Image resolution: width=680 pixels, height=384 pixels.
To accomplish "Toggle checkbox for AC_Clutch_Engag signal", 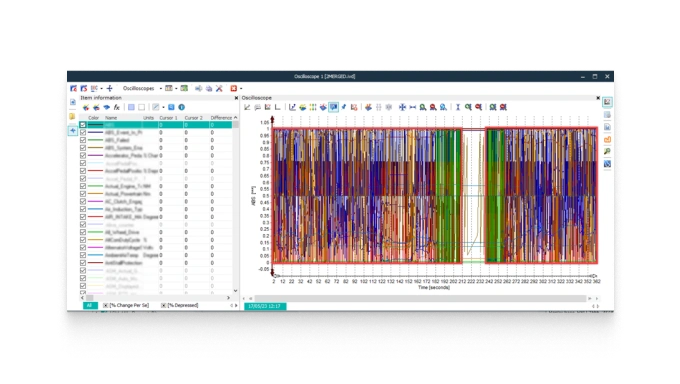I will click(83, 201).
